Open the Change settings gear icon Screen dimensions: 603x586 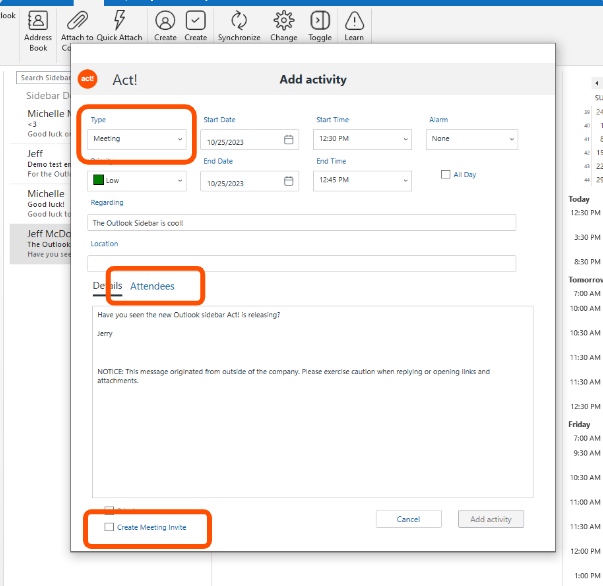pos(283,20)
